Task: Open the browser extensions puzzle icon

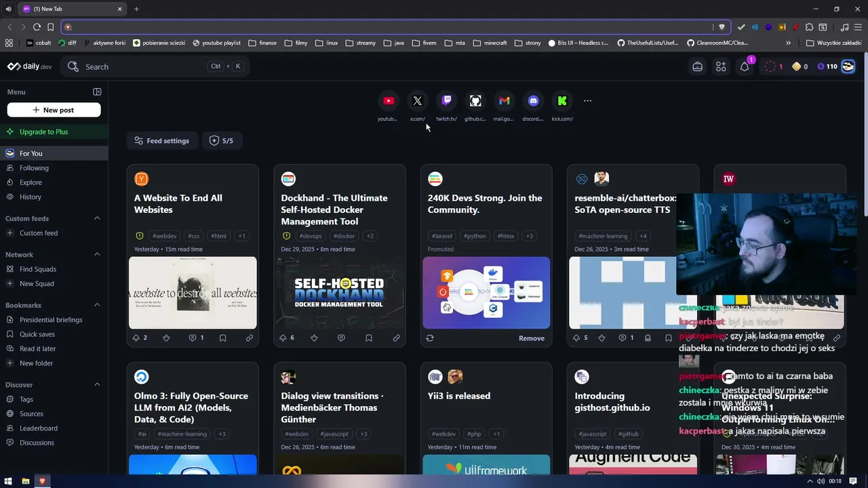Action: [809, 27]
